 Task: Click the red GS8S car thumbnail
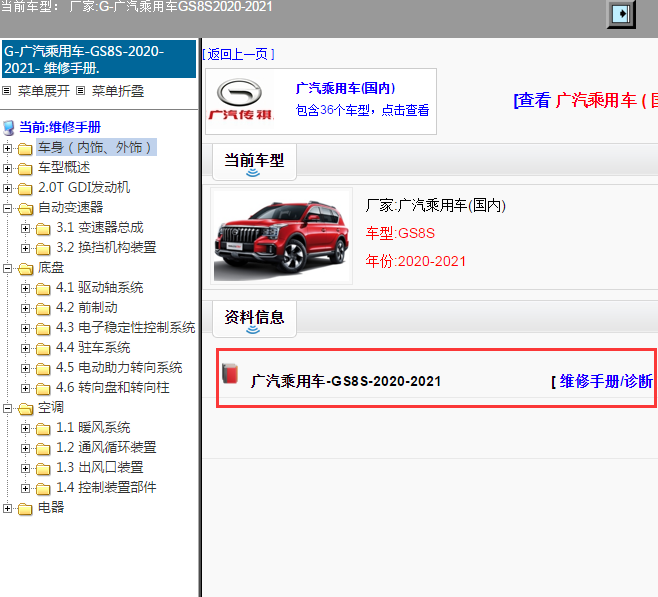(x=281, y=237)
